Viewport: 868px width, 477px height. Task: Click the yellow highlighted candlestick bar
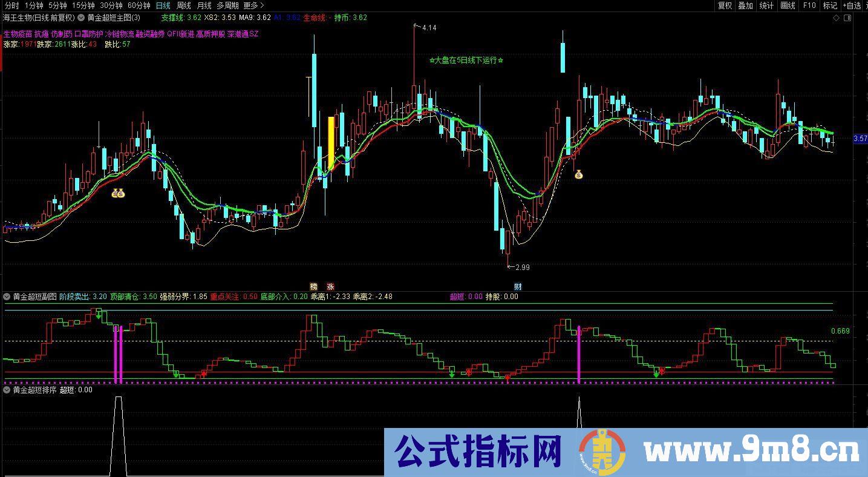pos(331,143)
